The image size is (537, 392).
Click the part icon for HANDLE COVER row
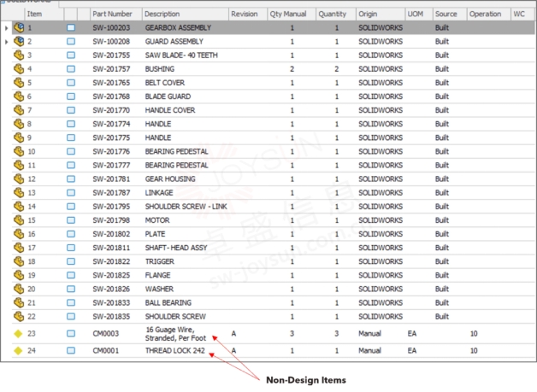click(19, 110)
